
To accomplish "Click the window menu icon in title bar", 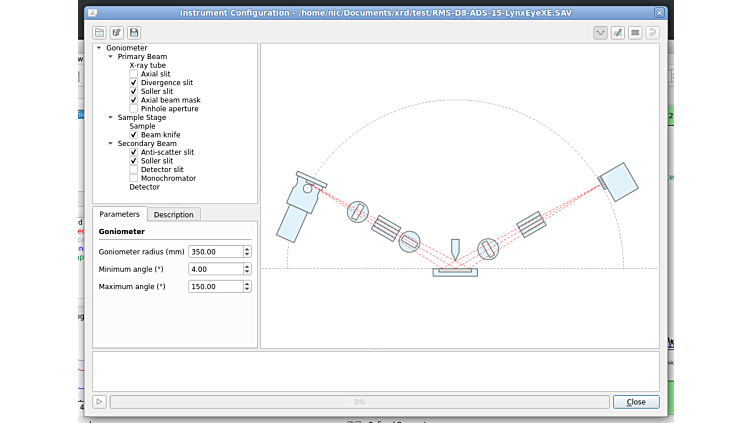I will (x=92, y=13).
